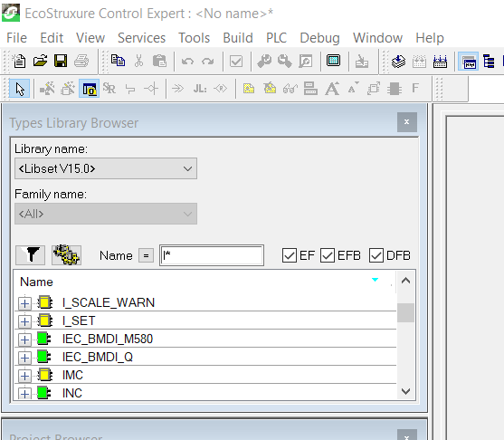The width and height of the screenshot is (504, 440).
Task: Toggle the Name equals operator button
Action: click(146, 255)
